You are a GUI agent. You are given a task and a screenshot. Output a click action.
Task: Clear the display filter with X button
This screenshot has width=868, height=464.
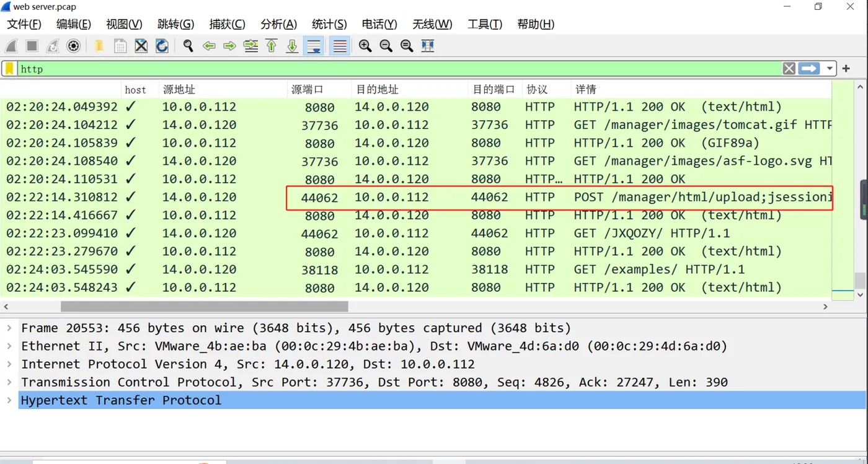coord(789,69)
